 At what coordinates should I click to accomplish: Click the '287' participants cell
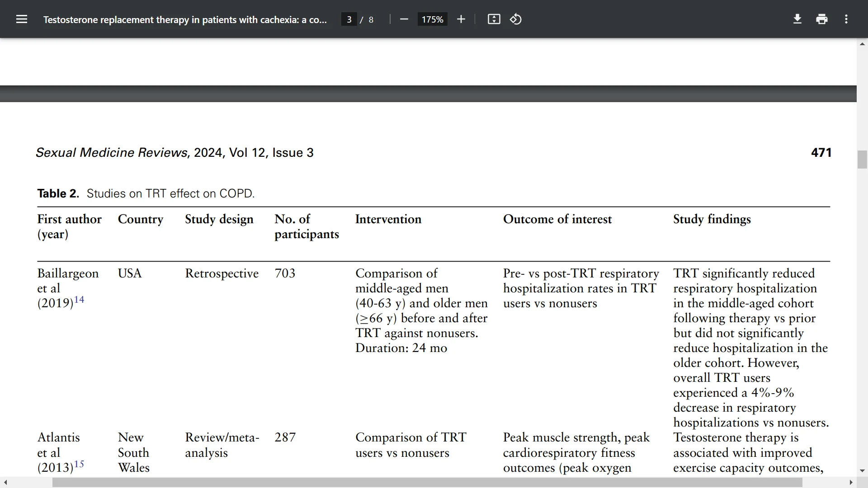285,437
